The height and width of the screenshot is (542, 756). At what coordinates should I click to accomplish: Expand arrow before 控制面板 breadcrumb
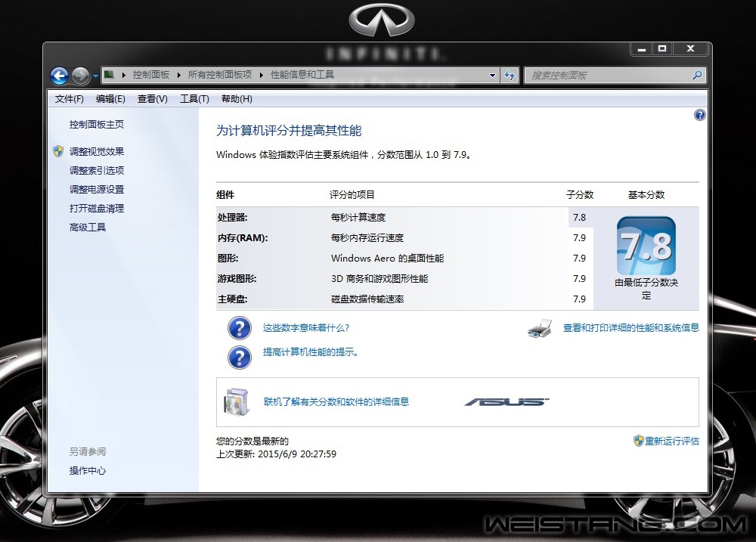tap(124, 76)
